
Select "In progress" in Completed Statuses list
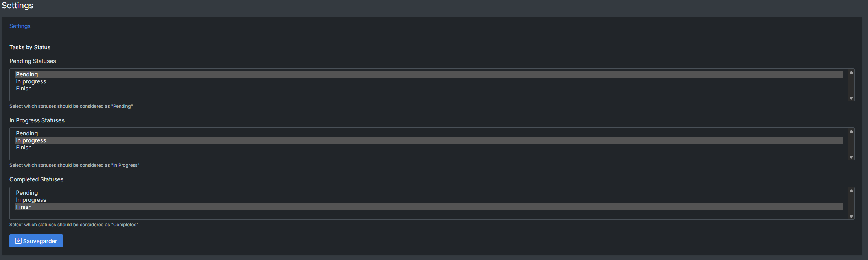[x=429, y=200]
